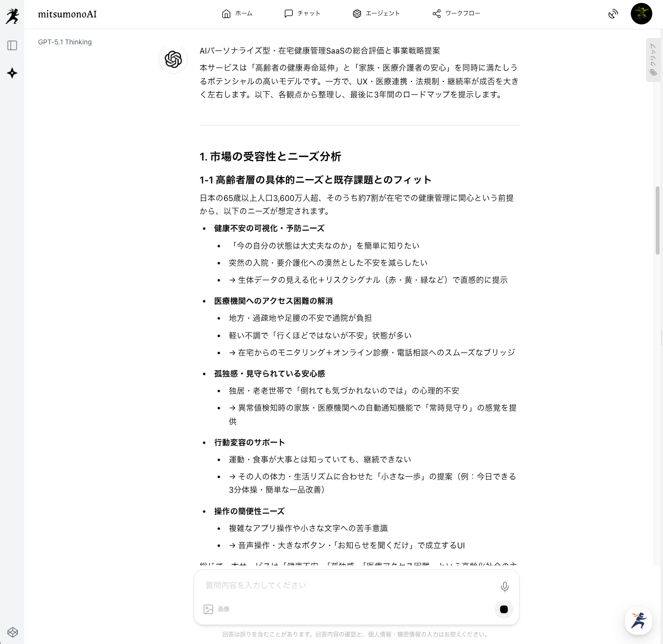The height and width of the screenshot is (644, 663).
Task: Click the GPT-5.1 Thinking model label
Action: point(65,42)
